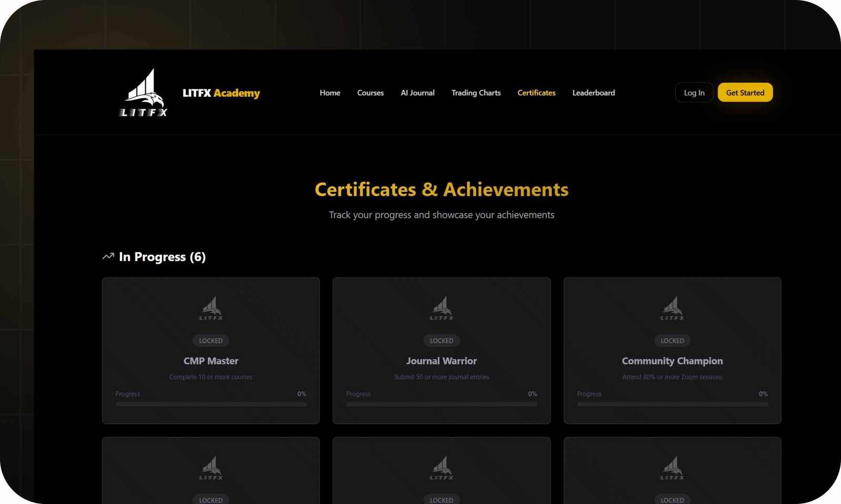
Task: Select the Certificates nav item
Action: pyautogui.click(x=537, y=92)
